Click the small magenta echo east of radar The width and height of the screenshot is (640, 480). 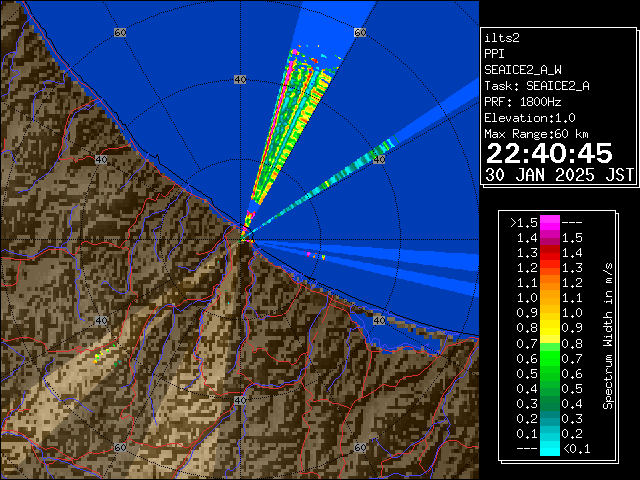click(x=309, y=254)
